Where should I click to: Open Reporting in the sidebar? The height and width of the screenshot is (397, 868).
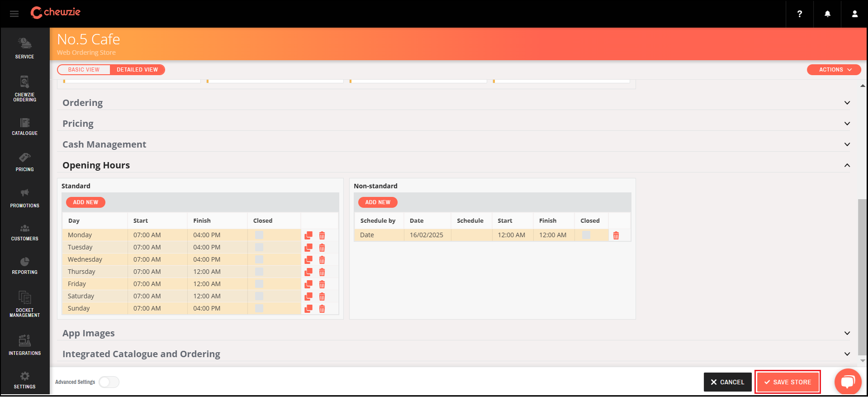pyautogui.click(x=25, y=266)
